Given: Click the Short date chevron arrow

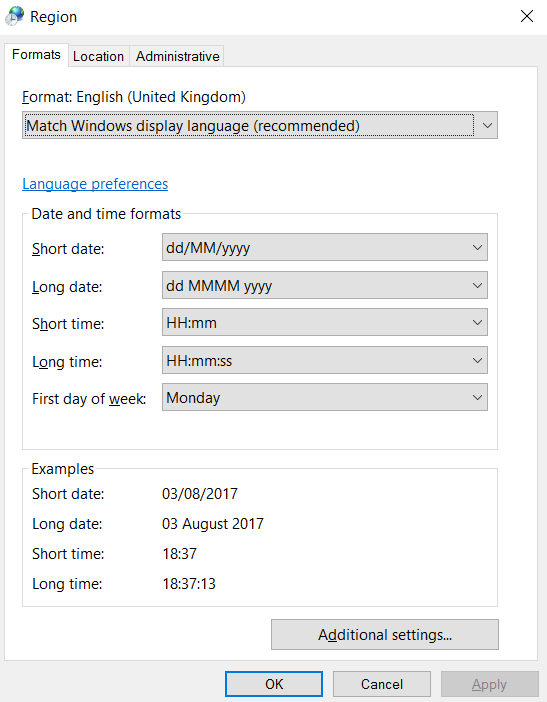Looking at the screenshot, I should point(477,247).
